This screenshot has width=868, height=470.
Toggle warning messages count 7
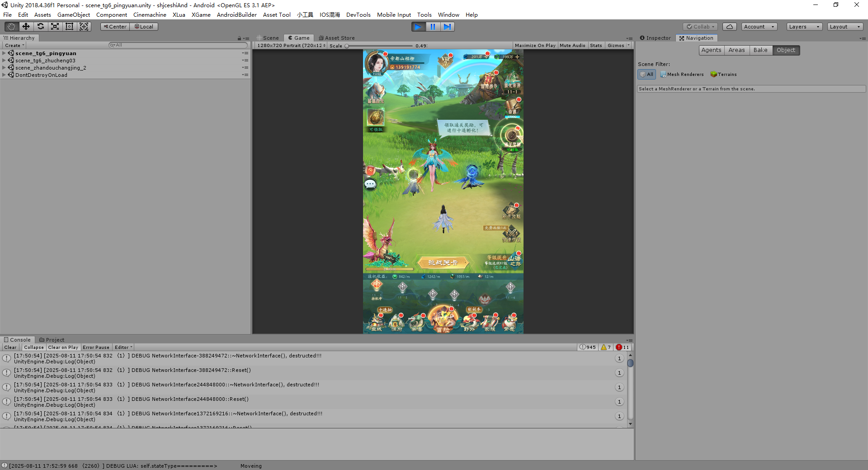point(606,347)
